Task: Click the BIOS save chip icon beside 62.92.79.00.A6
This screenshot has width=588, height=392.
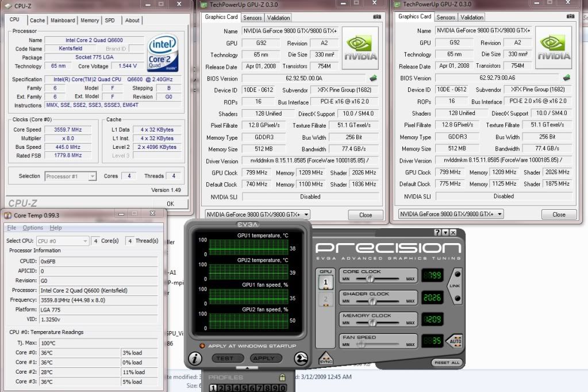Action: click(567, 78)
